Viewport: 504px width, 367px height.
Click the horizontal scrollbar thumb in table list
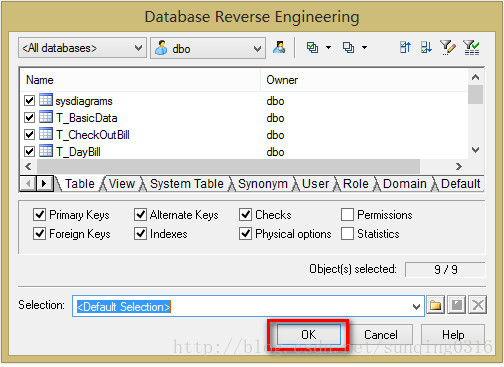coord(228,166)
